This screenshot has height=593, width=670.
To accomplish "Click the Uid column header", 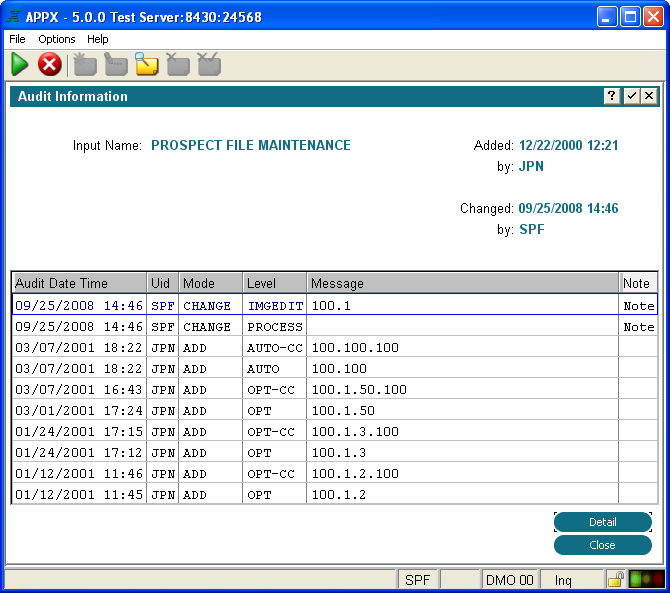I will click(163, 283).
